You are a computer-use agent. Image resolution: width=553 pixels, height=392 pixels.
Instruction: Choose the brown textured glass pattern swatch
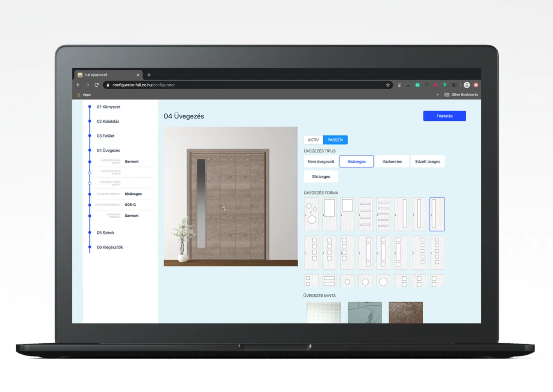coord(406,313)
